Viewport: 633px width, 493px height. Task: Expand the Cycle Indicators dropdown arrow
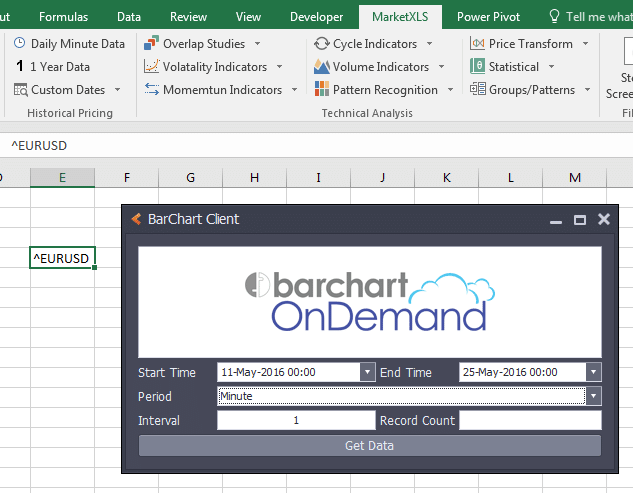(430, 43)
